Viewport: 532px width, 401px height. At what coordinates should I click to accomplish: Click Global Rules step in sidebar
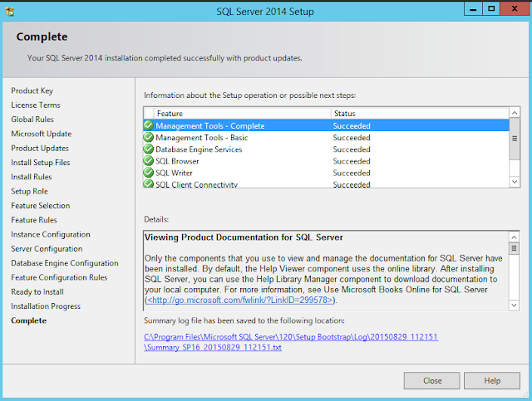(x=32, y=120)
